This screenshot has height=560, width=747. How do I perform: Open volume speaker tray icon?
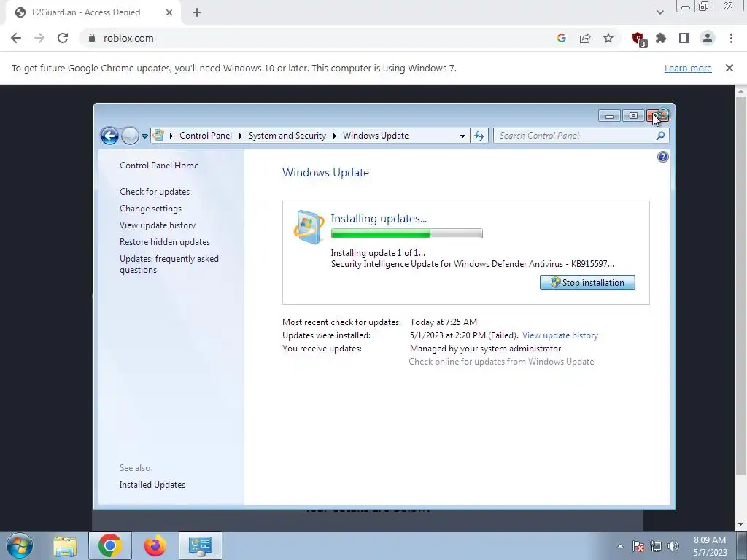click(673, 546)
